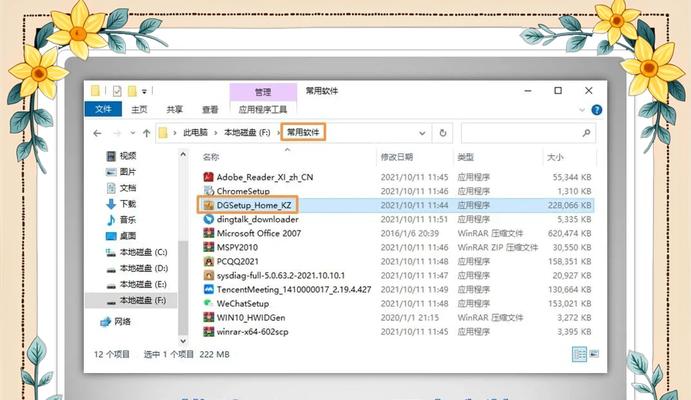The image size is (691, 400).
Task: Click the winrar-x64-602scp icon
Action: point(208,332)
